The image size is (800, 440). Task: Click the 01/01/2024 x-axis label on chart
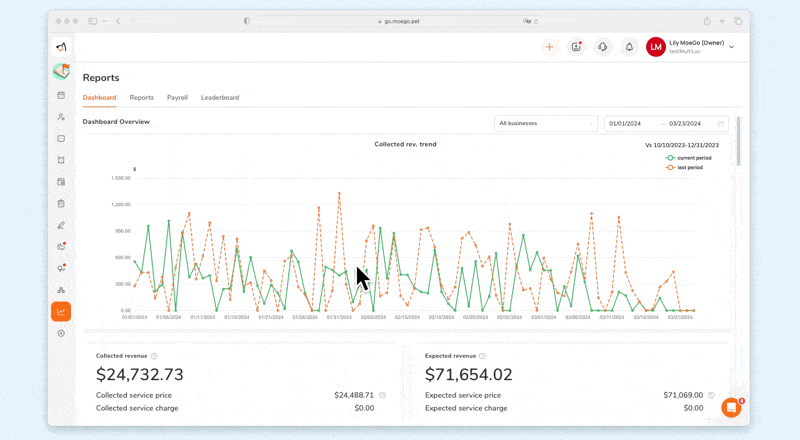134,317
